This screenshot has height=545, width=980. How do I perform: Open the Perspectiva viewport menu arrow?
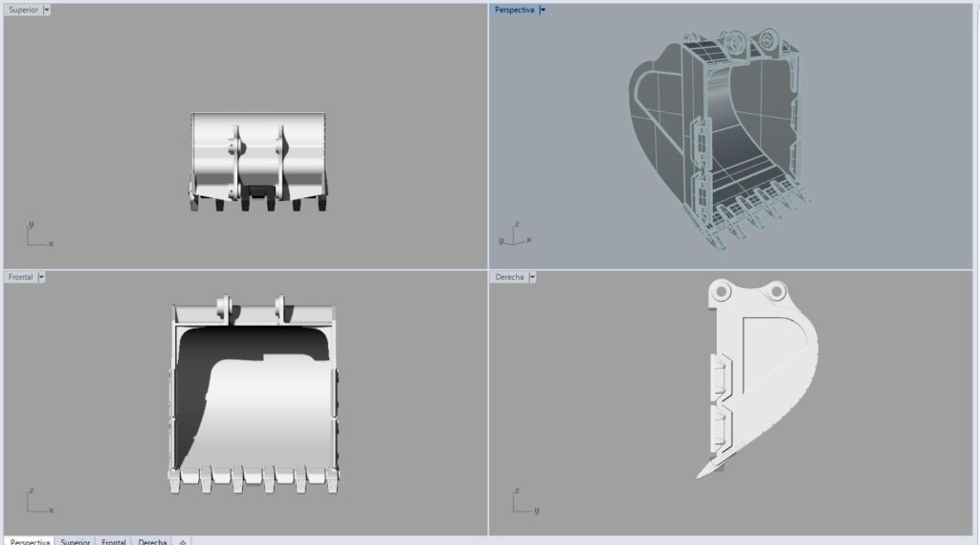(x=543, y=10)
